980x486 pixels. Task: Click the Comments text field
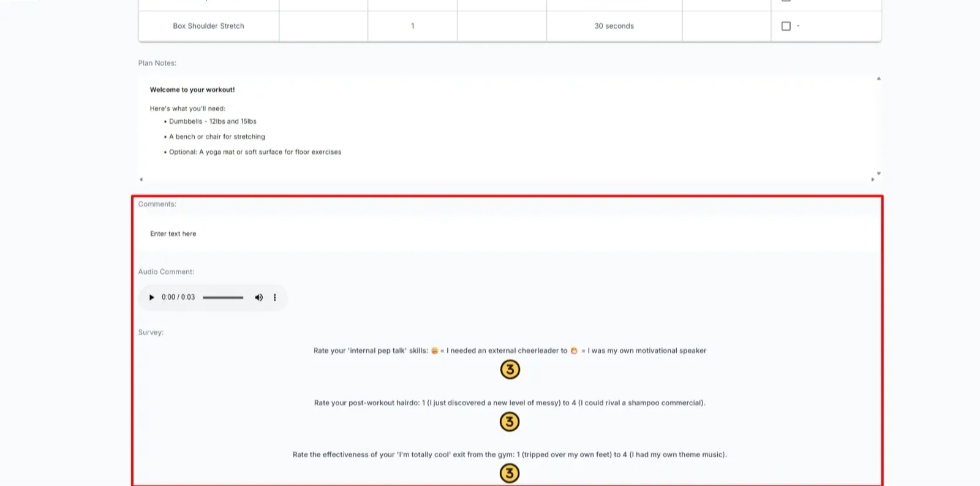point(508,234)
